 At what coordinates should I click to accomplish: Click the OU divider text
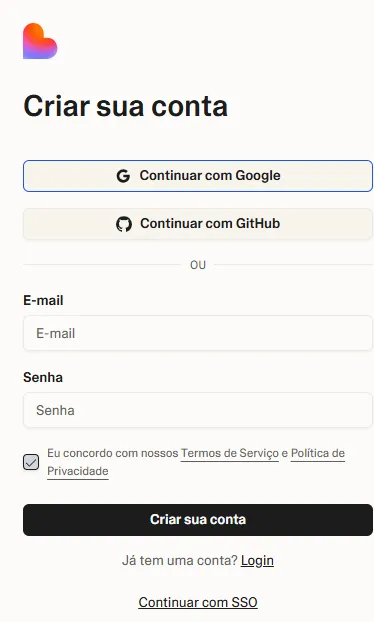(x=198, y=265)
